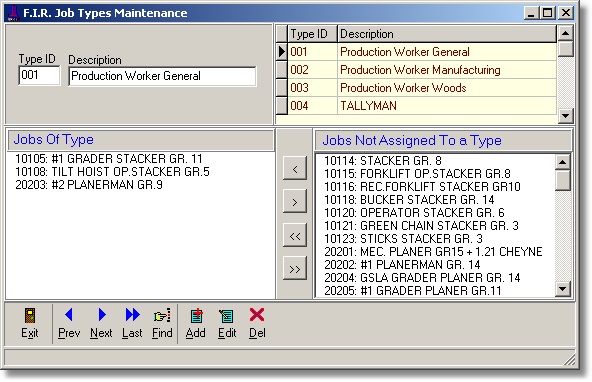Screen dimensions: 592x382
Task: Click the double right arrow button
Action: pos(295,269)
